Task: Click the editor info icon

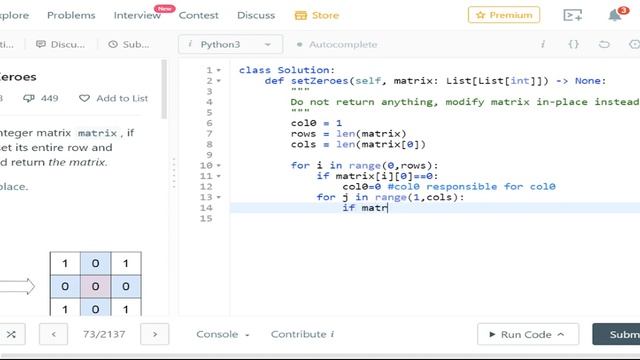Action: pos(543,44)
